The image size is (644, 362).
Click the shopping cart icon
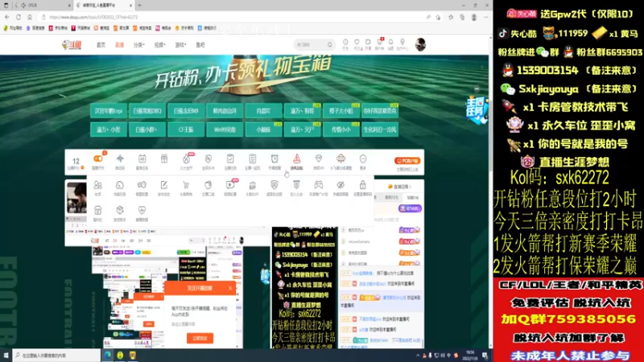click(x=186, y=185)
